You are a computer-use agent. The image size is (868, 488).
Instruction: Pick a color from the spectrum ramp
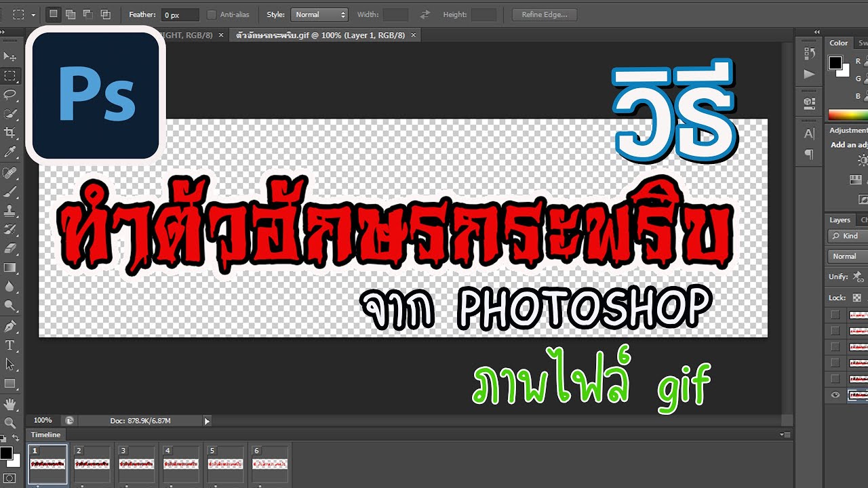848,115
